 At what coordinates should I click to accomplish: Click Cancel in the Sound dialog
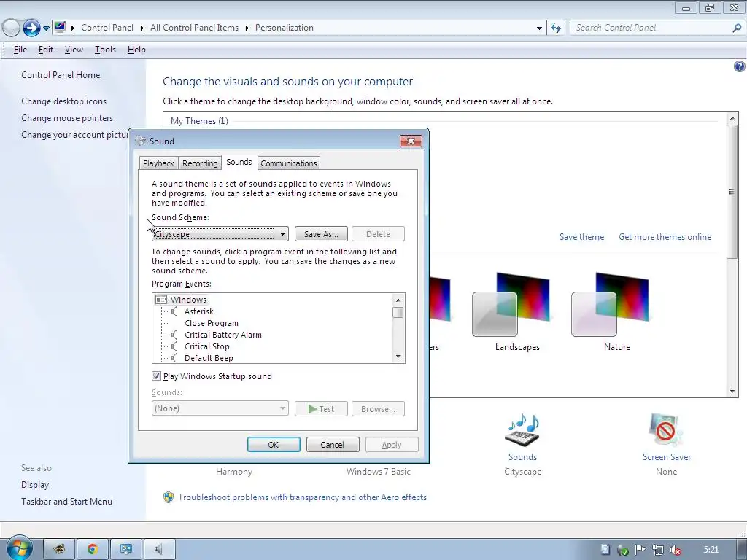[x=333, y=445]
